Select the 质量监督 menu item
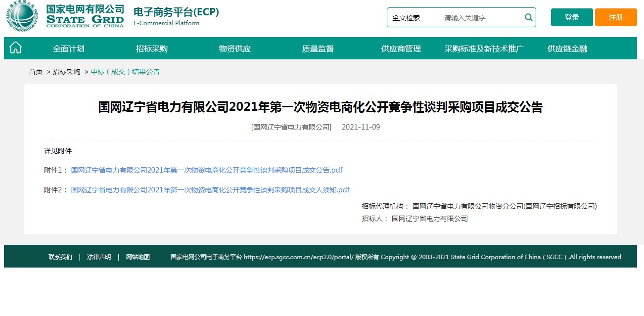Viewport: 644px width, 316px height. coord(318,48)
